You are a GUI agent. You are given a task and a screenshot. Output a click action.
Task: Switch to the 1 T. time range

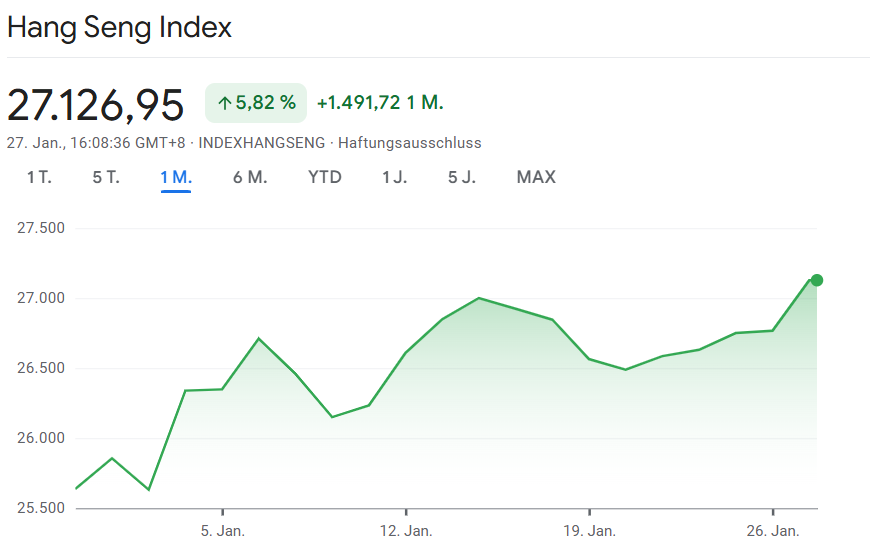pyautogui.click(x=39, y=178)
